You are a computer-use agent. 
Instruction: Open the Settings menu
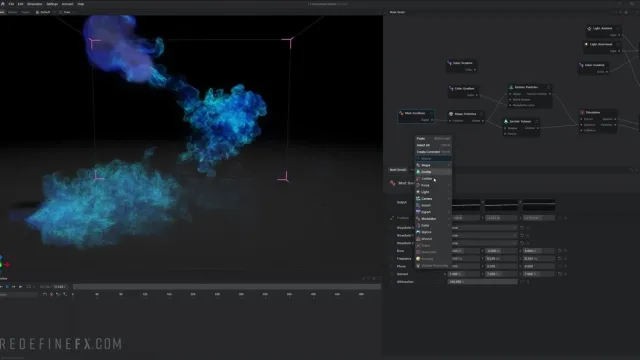pos(52,4)
